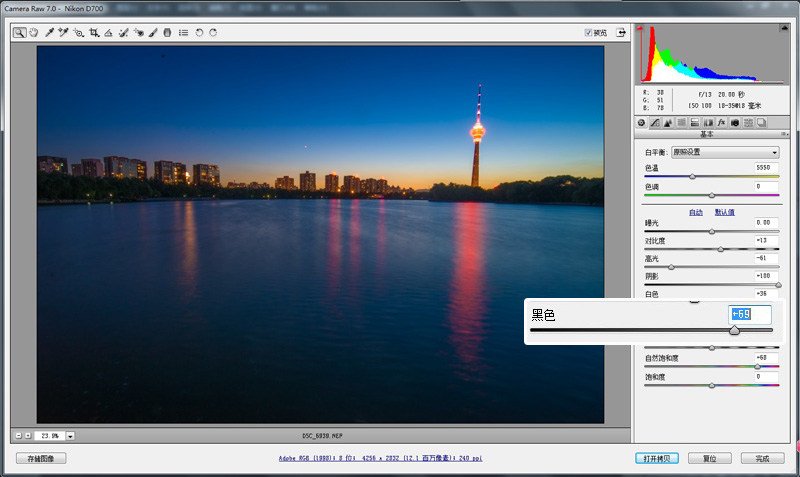Select the Graduated Filter tool
This screenshot has height=477, width=800.
coord(167,33)
